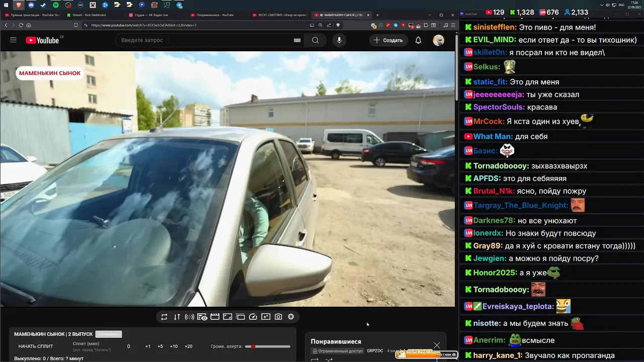Open the YouTube notifications bell

click(x=418, y=40)
